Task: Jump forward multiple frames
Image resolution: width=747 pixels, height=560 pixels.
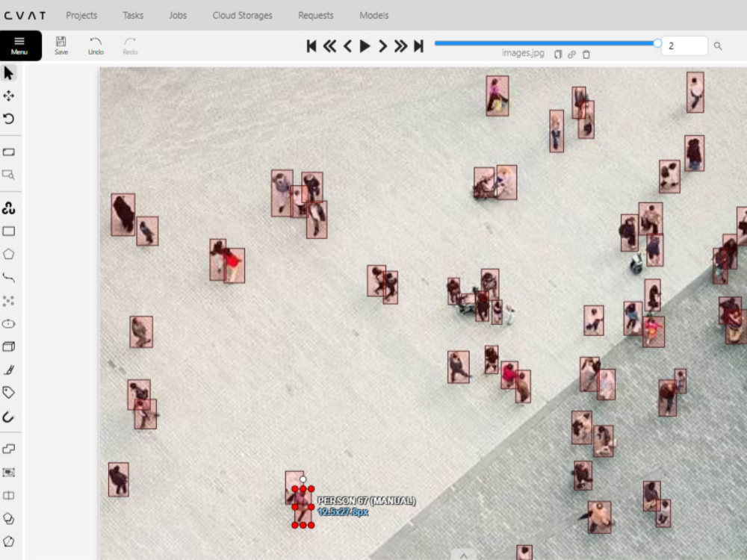Action: tap(400, 46)
